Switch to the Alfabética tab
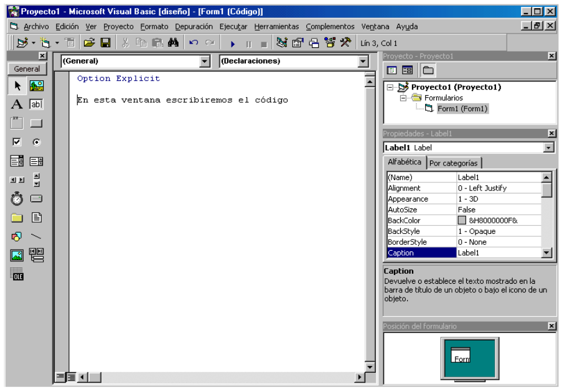 [x=405, y=162]
